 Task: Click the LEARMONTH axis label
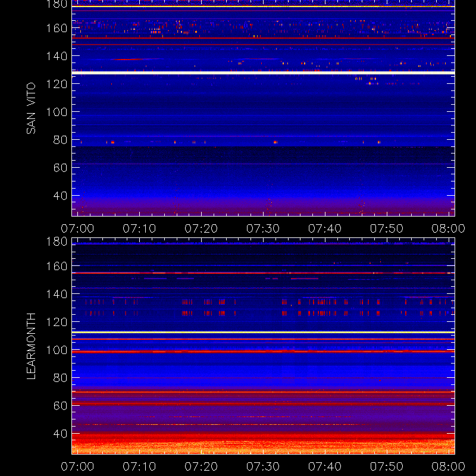pos(31,346)
